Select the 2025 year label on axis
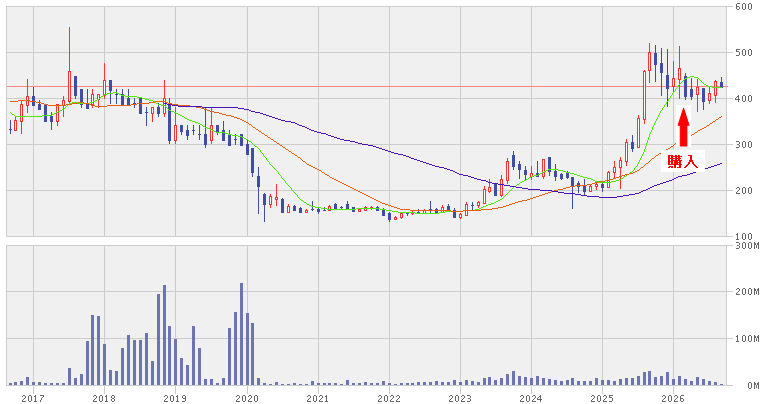Viewport: 762px width, 404px height. [x=602, y=399]
